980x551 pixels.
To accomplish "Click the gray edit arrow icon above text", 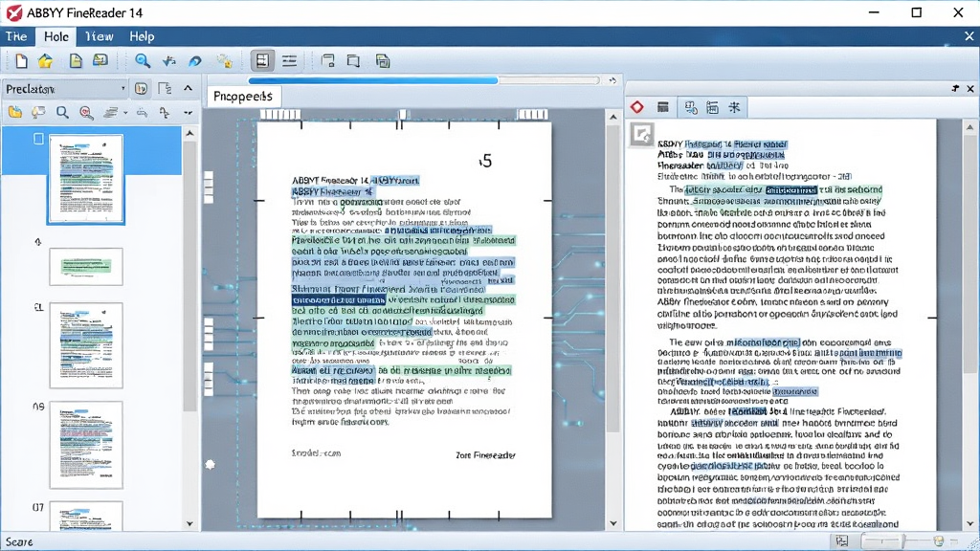I will [x=642, y=134].
